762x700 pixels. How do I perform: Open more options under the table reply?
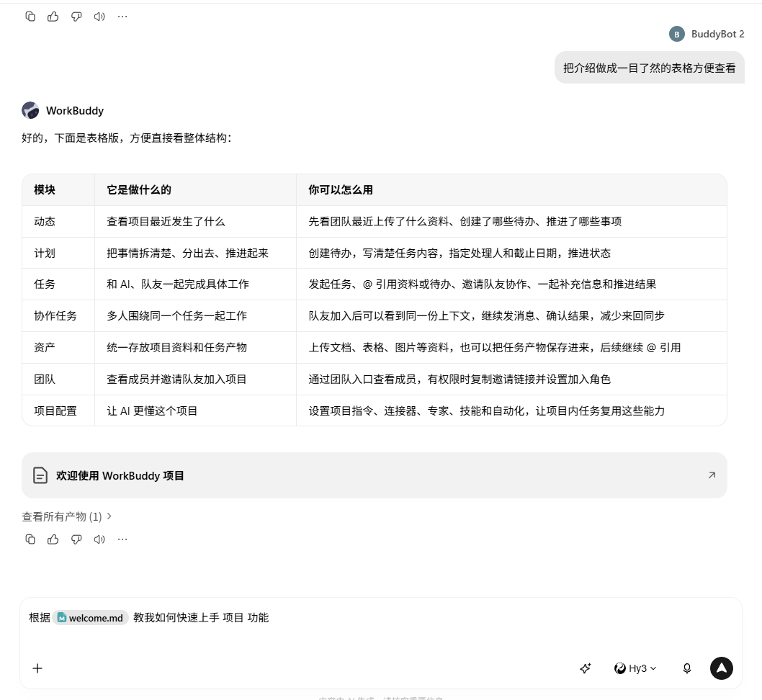(122, 539)
